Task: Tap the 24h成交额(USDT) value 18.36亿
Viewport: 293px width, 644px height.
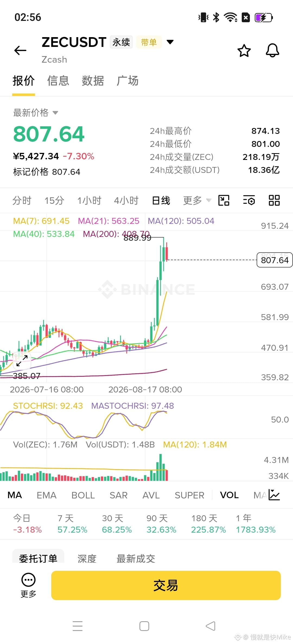Action: [x=264, y=170]
